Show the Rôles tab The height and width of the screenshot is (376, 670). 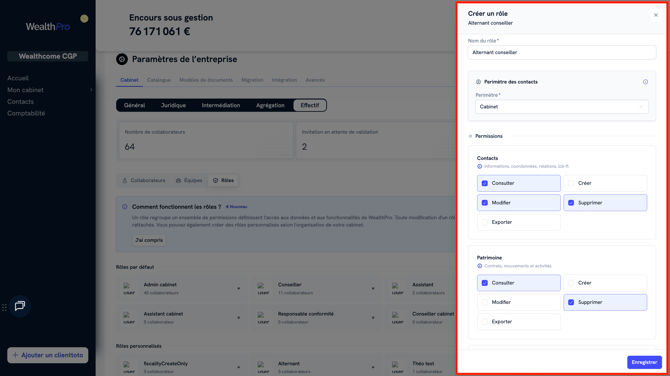(223, 181)
